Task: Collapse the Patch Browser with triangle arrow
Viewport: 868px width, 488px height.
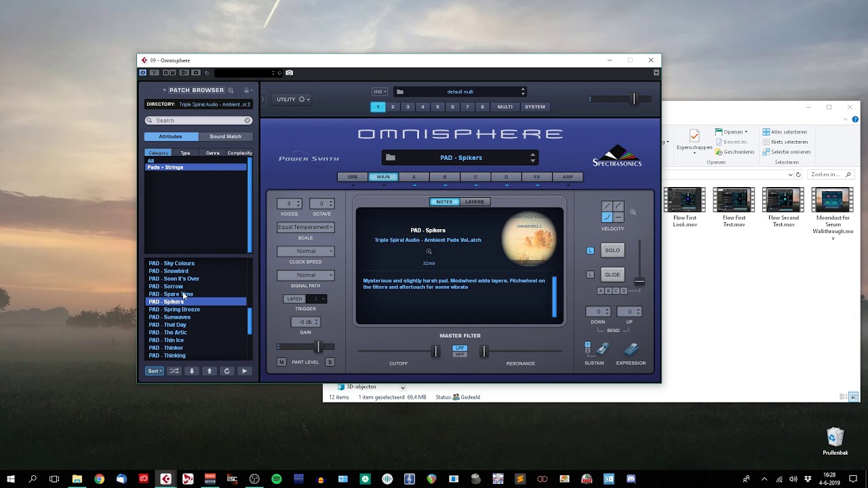Action: click(x=164, y=90)
